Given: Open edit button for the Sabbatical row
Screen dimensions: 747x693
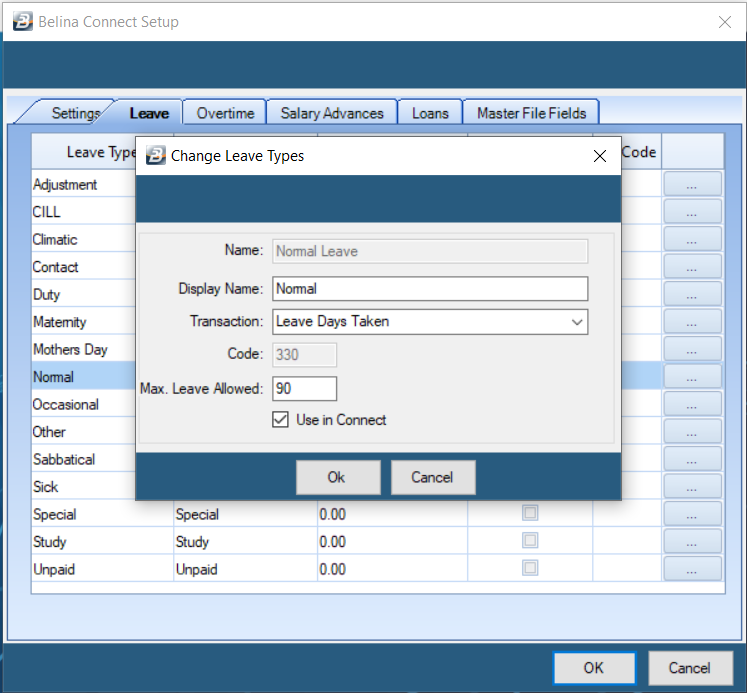Looking at the screenshot, I should (x=692, y=459).
